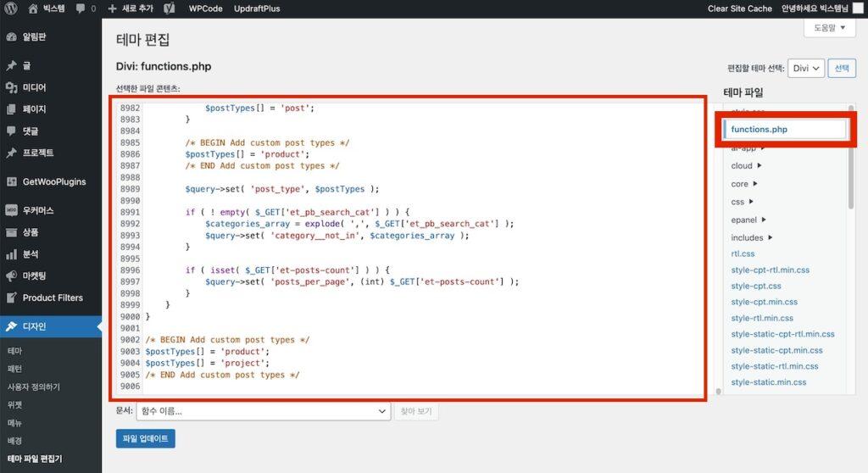
Task: Open style-static-rtl.min.css file
Action: tap(775, 366)
